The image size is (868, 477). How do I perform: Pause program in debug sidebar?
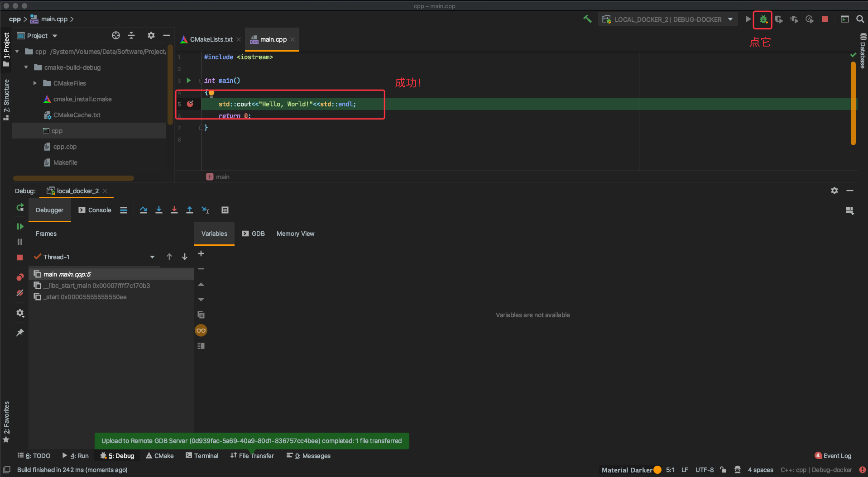[20, 242]
